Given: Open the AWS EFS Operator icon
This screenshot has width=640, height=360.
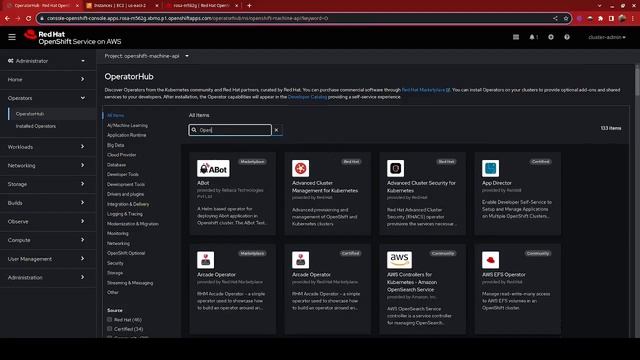Looking at the screenshot, I should point(490,260).
